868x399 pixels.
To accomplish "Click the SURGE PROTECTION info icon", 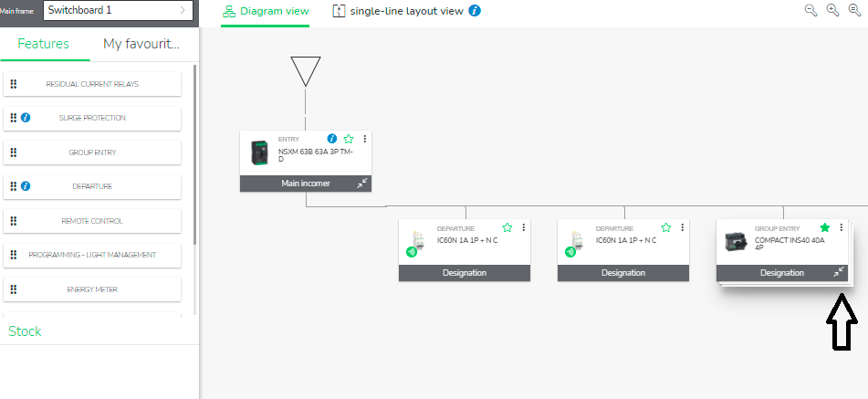I will 26,118.
